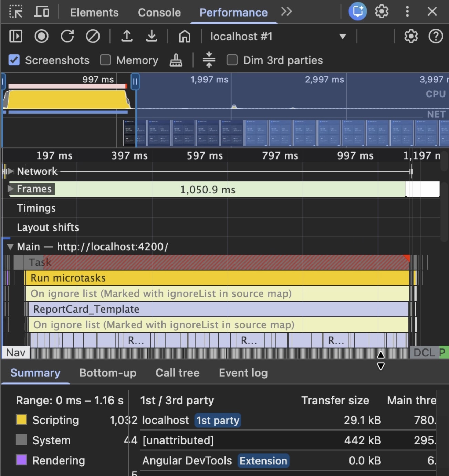Switch to the Elements tab
449x476 pixels.
coord(94,12)
